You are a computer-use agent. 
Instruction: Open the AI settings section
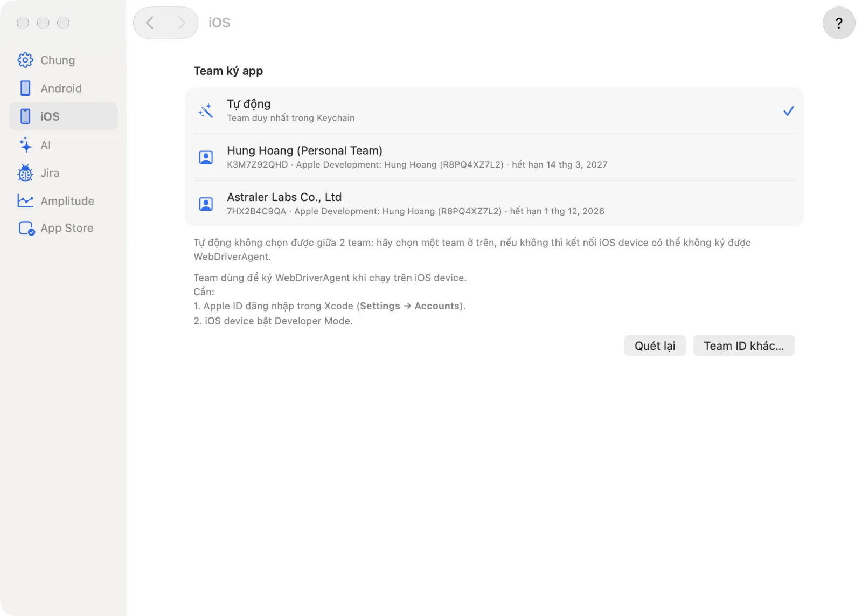click(63, 145)
